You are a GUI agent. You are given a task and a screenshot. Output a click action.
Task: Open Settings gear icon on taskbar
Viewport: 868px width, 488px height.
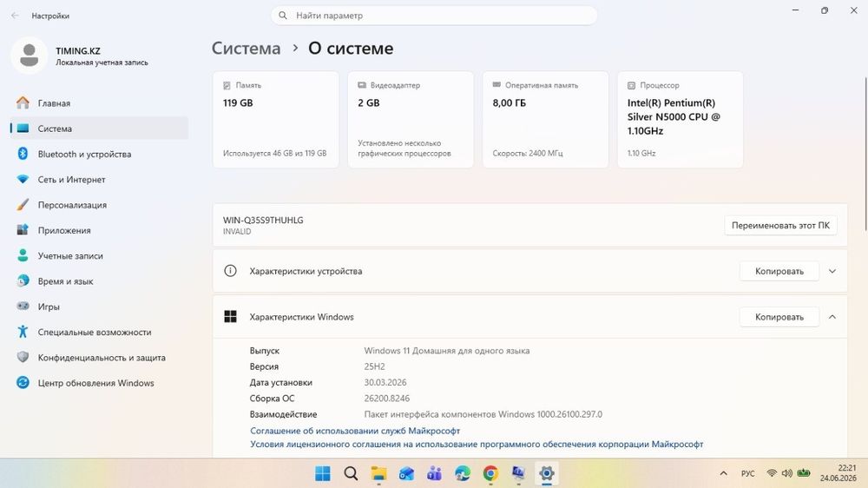tap(546, 473)
